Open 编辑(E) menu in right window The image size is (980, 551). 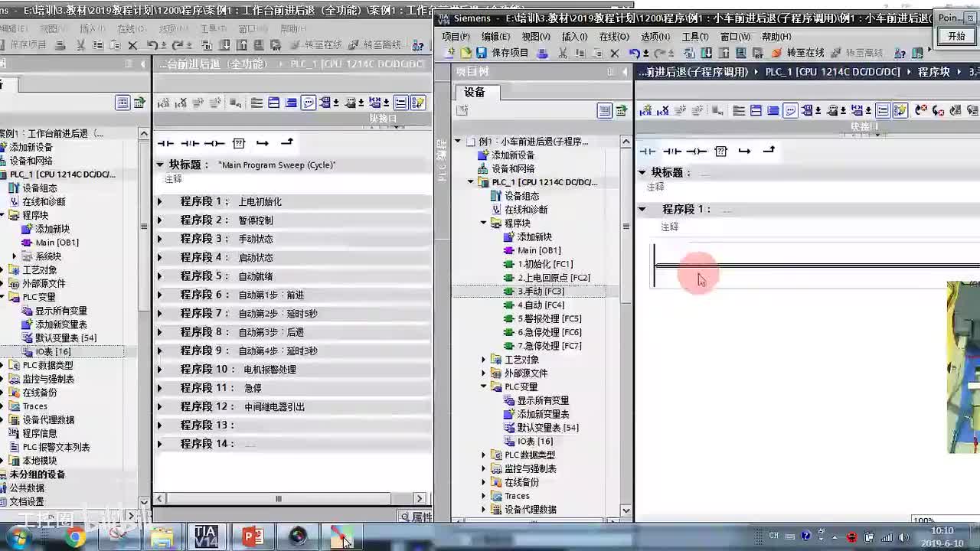[x=495, y=36]
